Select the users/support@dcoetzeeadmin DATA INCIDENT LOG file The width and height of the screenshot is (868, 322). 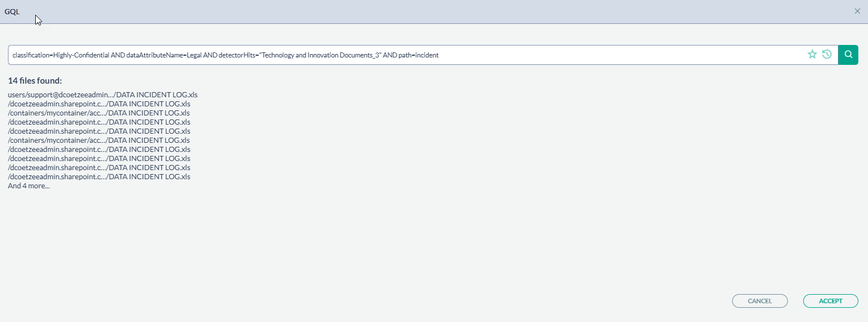pos(102,94)
